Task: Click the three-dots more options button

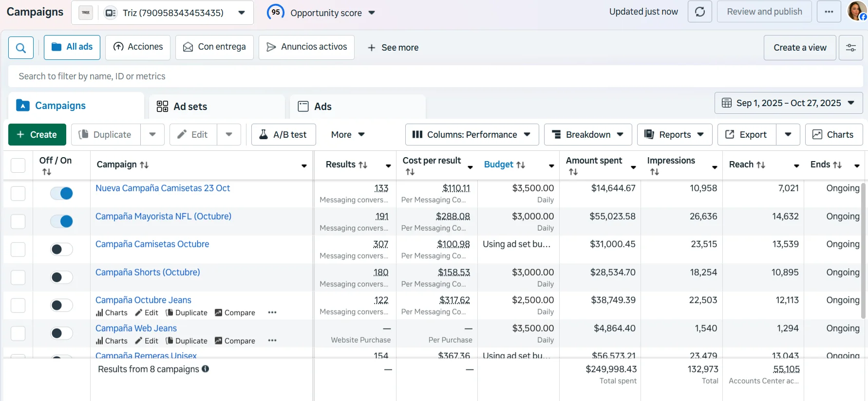Action: point(829,12)
